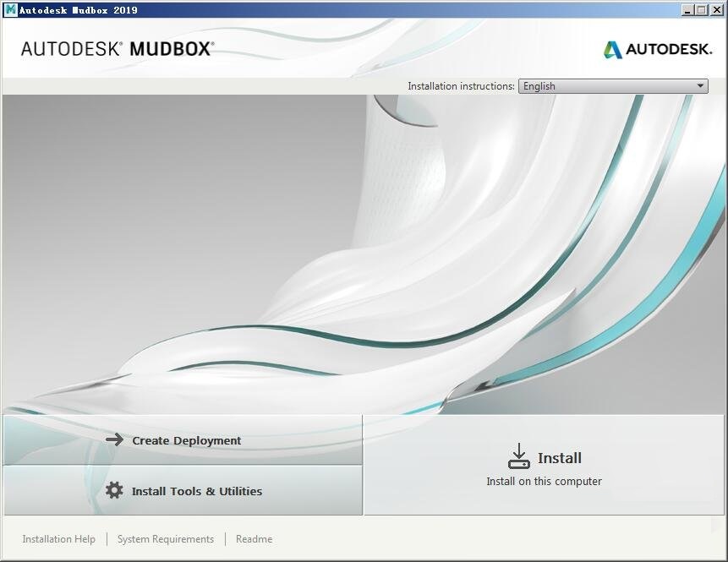Click the Mudbox app icon in title bar
This screenshot has height=562, width=728.
point(10,10)
